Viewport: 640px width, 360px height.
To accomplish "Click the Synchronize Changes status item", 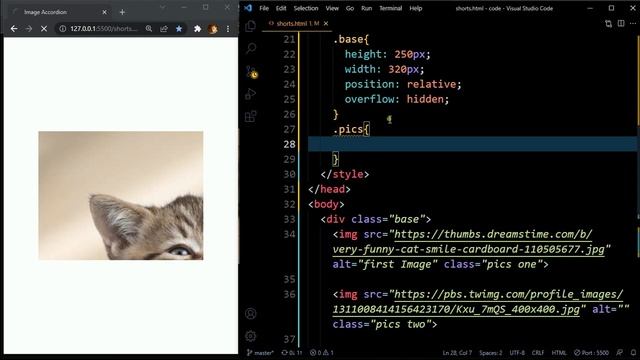I will [292, 353].
